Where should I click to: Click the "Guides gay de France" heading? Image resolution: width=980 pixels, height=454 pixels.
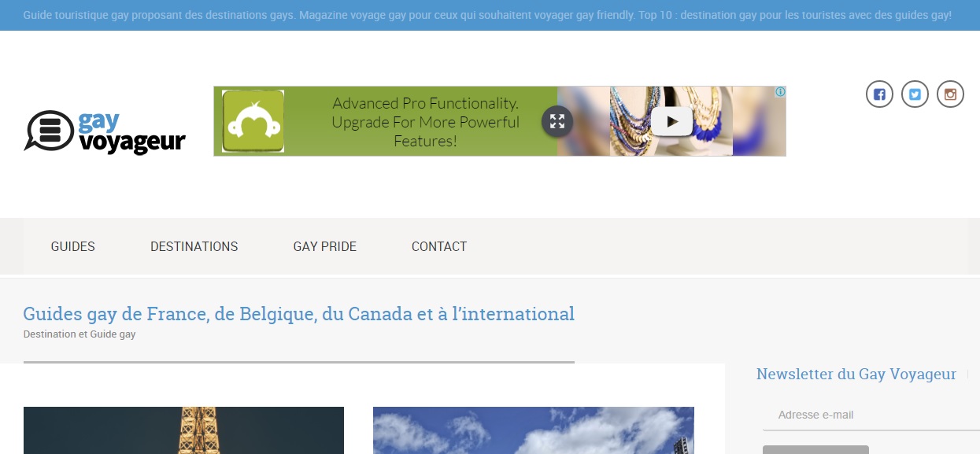coord(299,314)
